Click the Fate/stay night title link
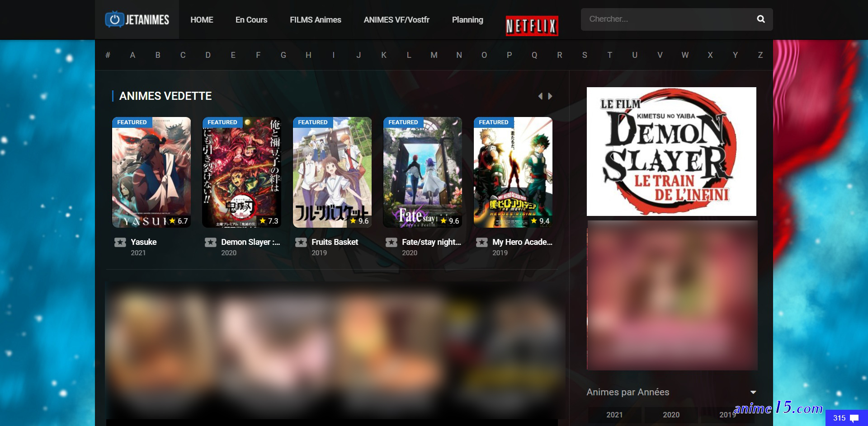 (x=431, y=242)
